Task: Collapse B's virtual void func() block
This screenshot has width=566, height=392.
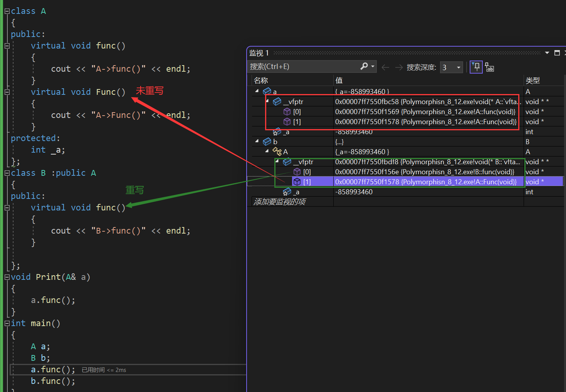Action: click(7, 208)
